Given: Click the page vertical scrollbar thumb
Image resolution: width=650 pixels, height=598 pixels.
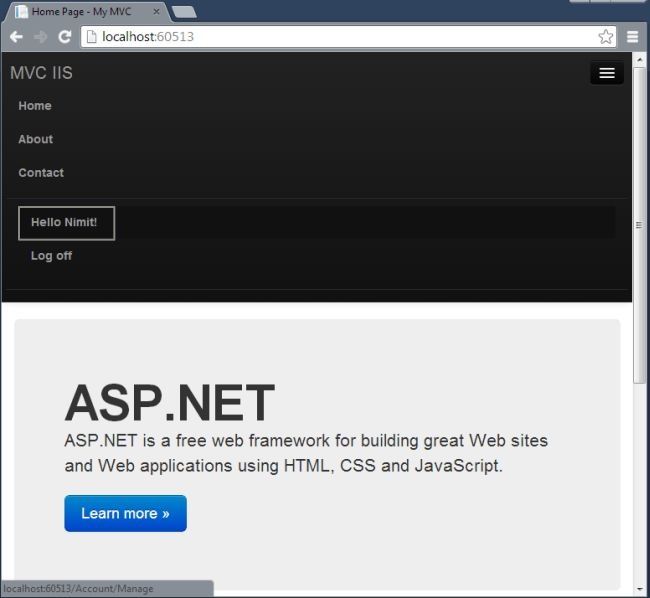Looking at the screenshot, I should tap(639, 226).
